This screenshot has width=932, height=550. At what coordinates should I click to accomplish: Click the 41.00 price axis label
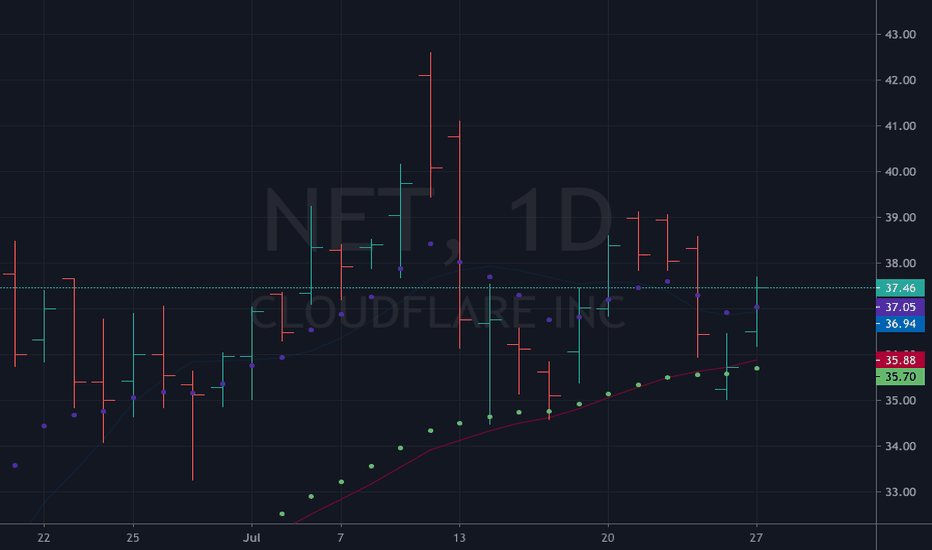click(x=900, y=126)
